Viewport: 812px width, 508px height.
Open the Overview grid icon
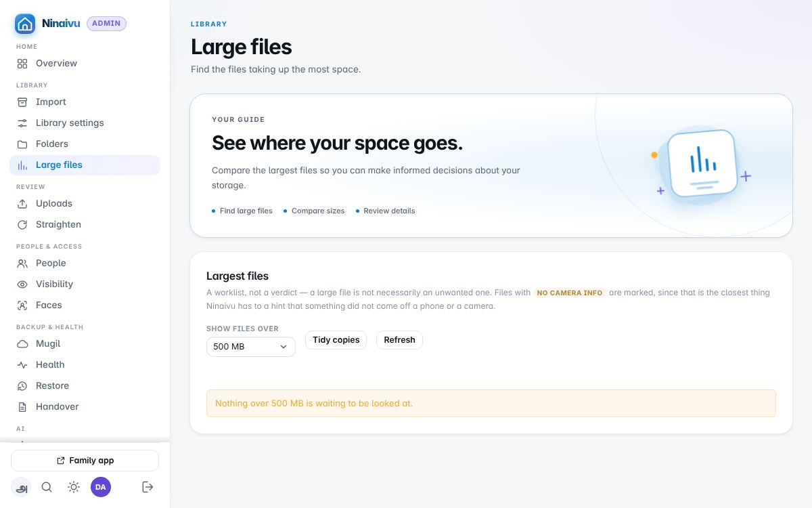click(x=22, y=64)
